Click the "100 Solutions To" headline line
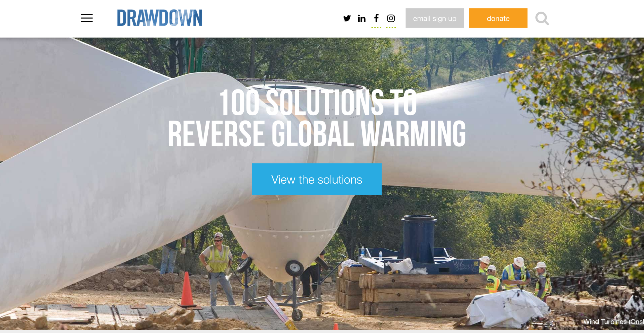The width and height of the screenshot is (644, 333). coord(318,103)
